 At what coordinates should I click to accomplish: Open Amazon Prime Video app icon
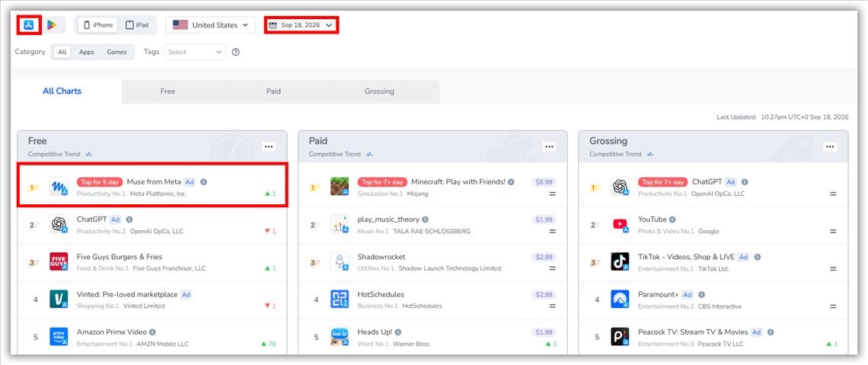[x=59, y=337]
